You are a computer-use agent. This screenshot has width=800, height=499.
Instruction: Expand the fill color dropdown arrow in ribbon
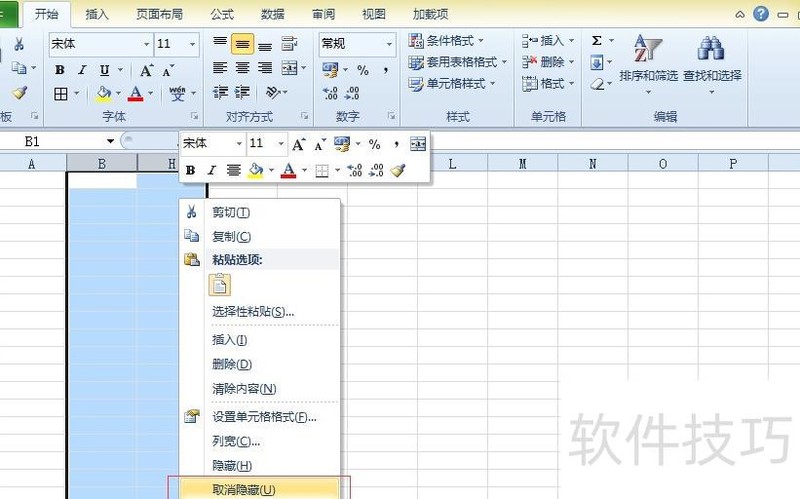[x=118, y=94]
